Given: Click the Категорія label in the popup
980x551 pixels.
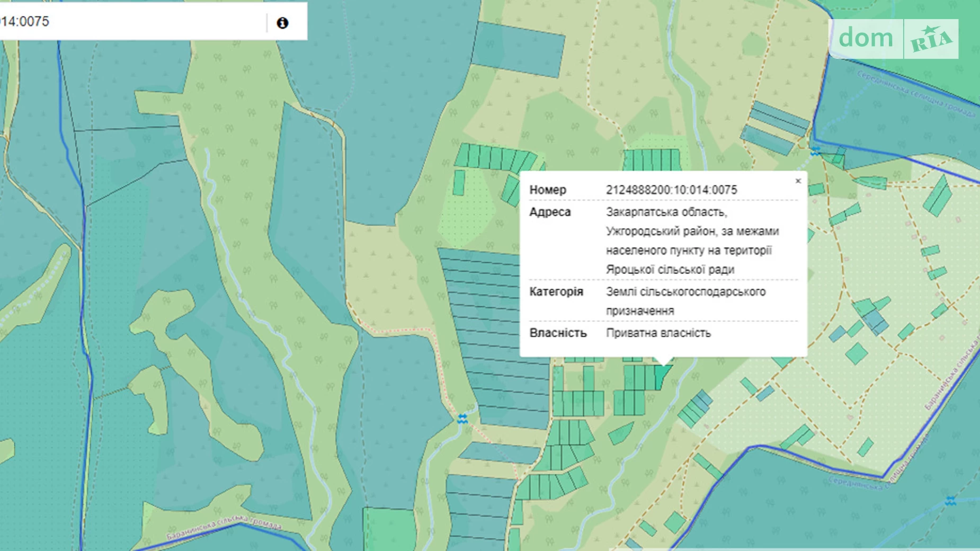Looking at the screenshot, I should pyautogui.click(x=556, y=291).
